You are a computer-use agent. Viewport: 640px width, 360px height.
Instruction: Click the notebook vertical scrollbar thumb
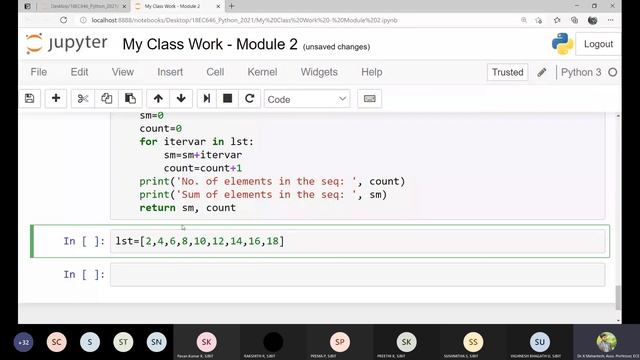click(x=618, y=298)
